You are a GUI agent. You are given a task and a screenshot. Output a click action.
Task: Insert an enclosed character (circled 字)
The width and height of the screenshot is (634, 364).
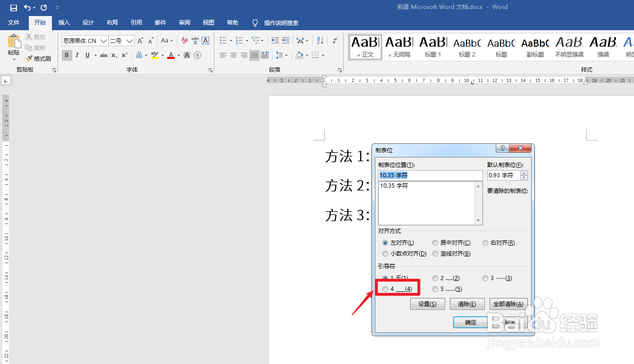(197, 55)
